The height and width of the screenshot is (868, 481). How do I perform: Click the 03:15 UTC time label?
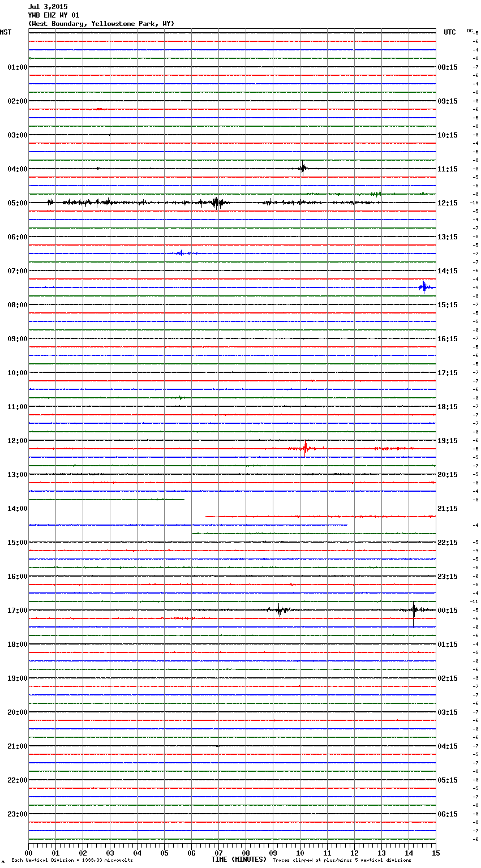(448, 712)
